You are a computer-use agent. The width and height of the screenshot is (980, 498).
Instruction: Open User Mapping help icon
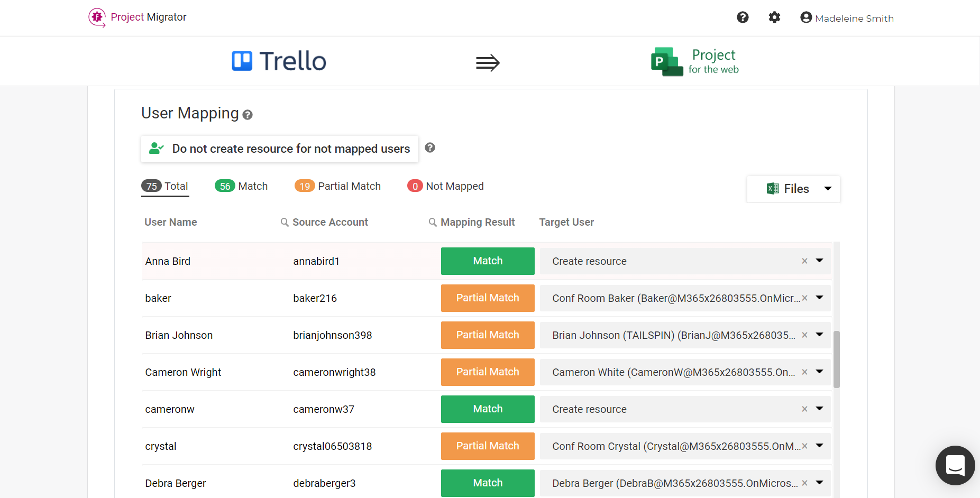coord(248,115)
